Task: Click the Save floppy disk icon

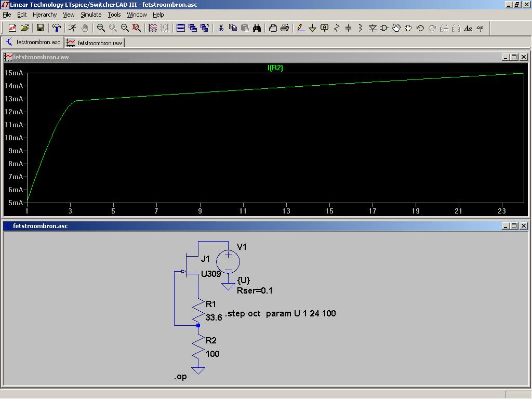Action: tap(41, 28)
